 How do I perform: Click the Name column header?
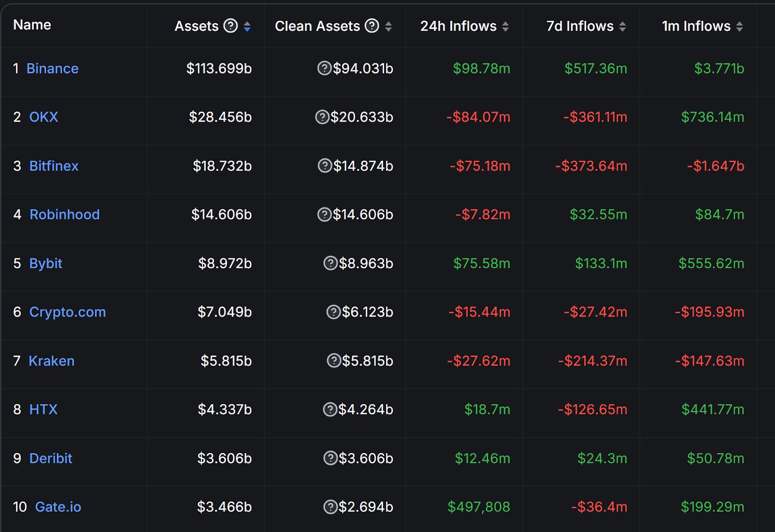point(32,25)
